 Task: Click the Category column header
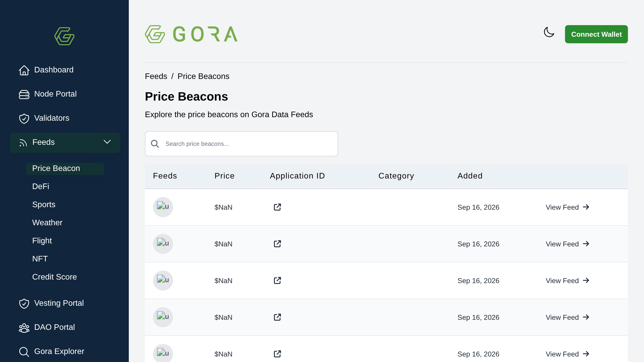(396, 176)
